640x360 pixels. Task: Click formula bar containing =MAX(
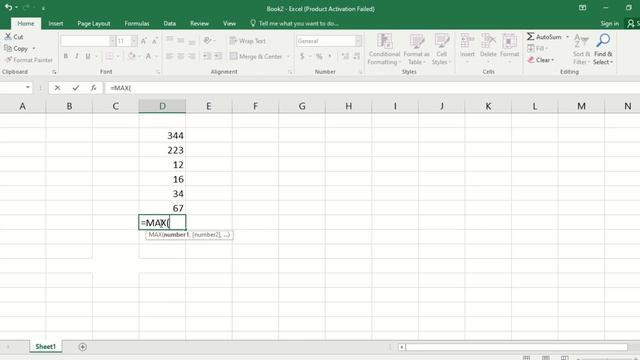click(371, 88)
